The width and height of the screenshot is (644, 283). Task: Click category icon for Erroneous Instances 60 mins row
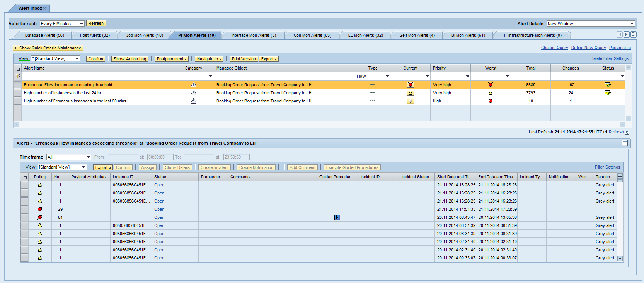click(x=194, y=101)
